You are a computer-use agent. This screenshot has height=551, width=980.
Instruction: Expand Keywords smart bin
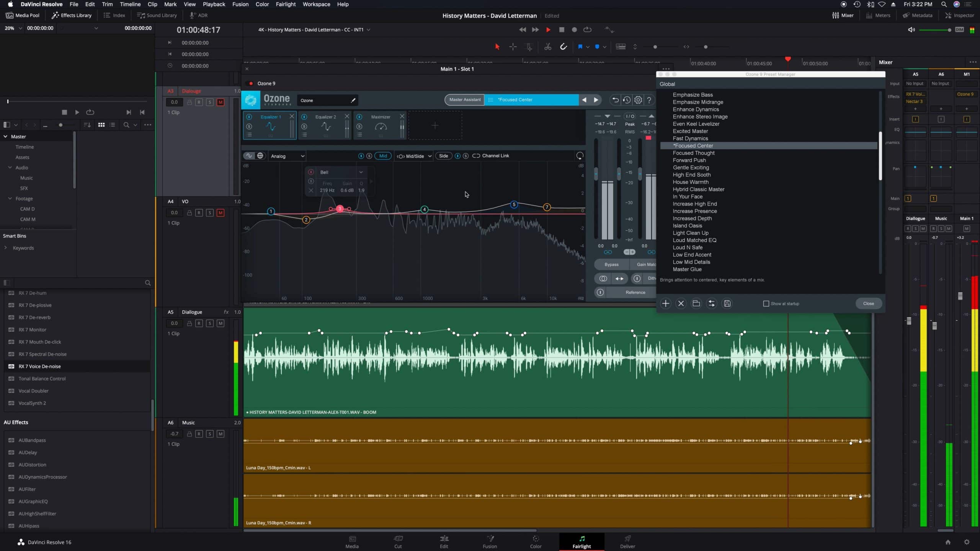(5, 248)
